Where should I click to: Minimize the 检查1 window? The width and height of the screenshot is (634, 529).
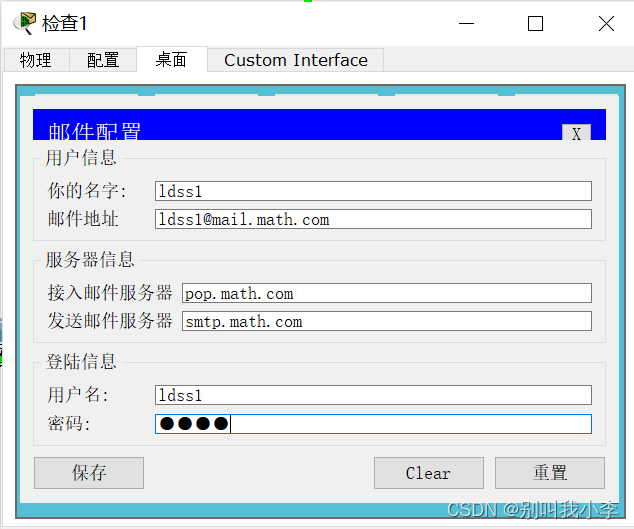tap(466, 23)
